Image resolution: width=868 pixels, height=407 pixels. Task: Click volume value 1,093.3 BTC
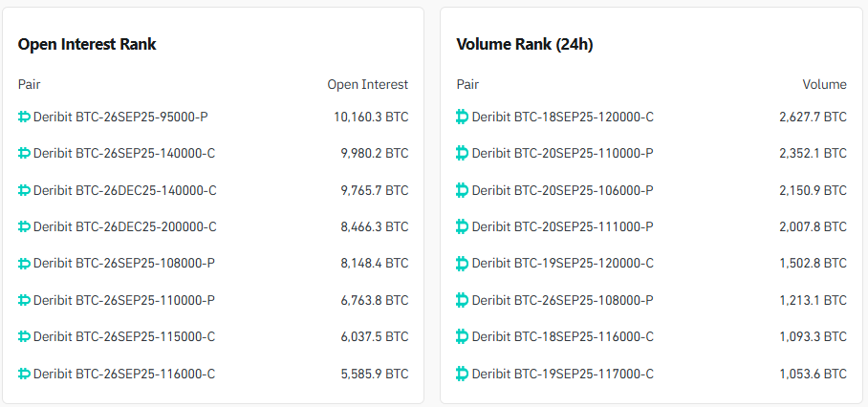tap(814, 336)
